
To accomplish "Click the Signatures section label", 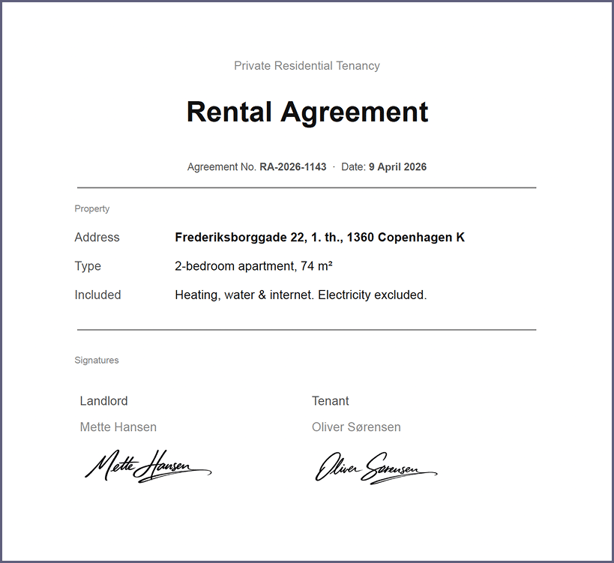I will [x=97, y=360].
